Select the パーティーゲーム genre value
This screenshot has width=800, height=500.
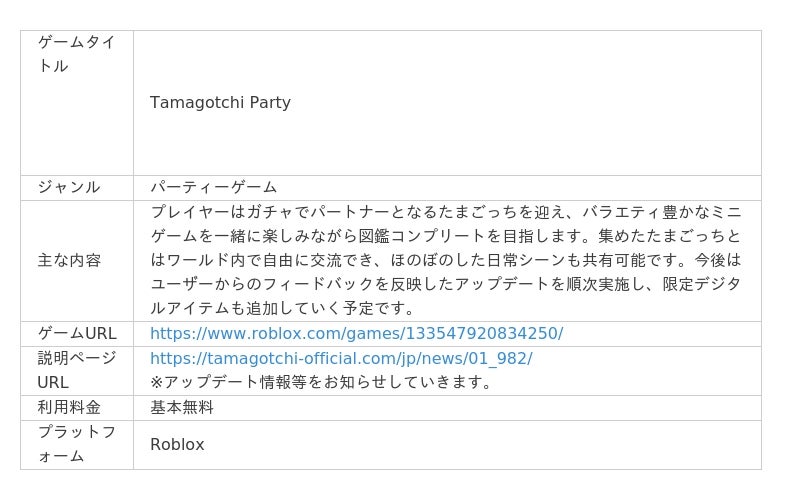tap(213, 187)
